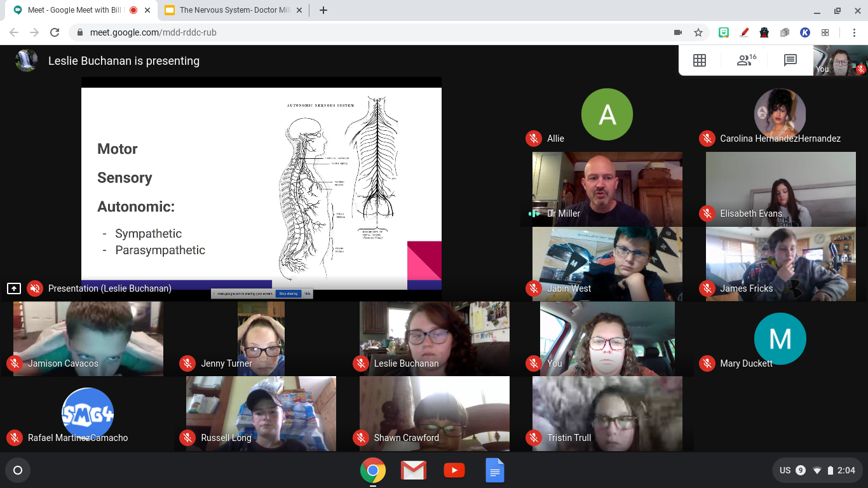The image size is (868, 488).
Task: Expand the system status tray showing 2:04
Action: point(817,470)
